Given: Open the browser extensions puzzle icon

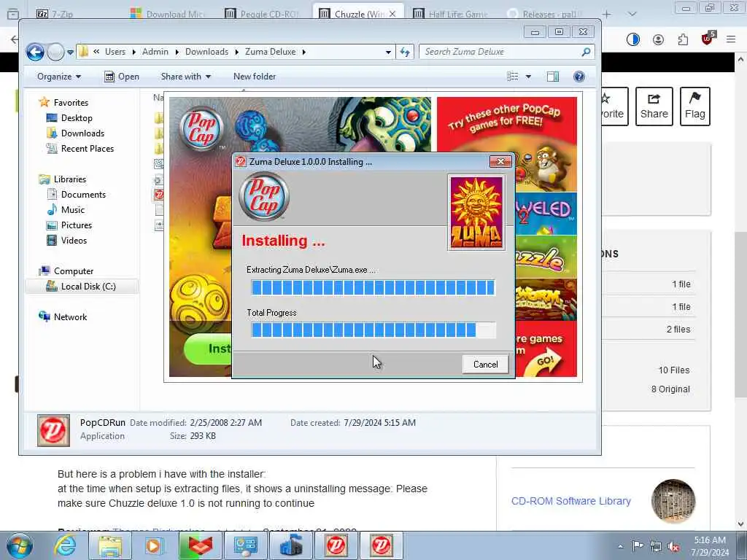Looking at the screenshot, I should coord(683,39).
